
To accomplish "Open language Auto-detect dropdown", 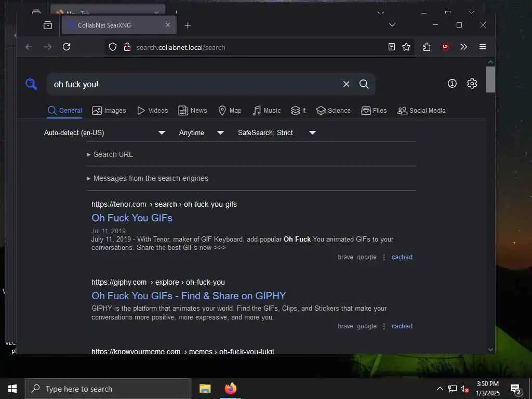I will (104, 132).
